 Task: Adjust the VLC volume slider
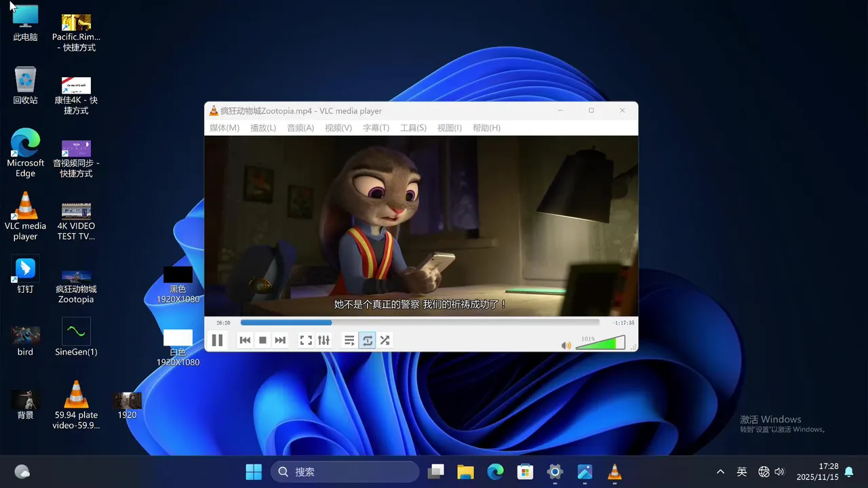pyautogui.click(x=600, y=343)
